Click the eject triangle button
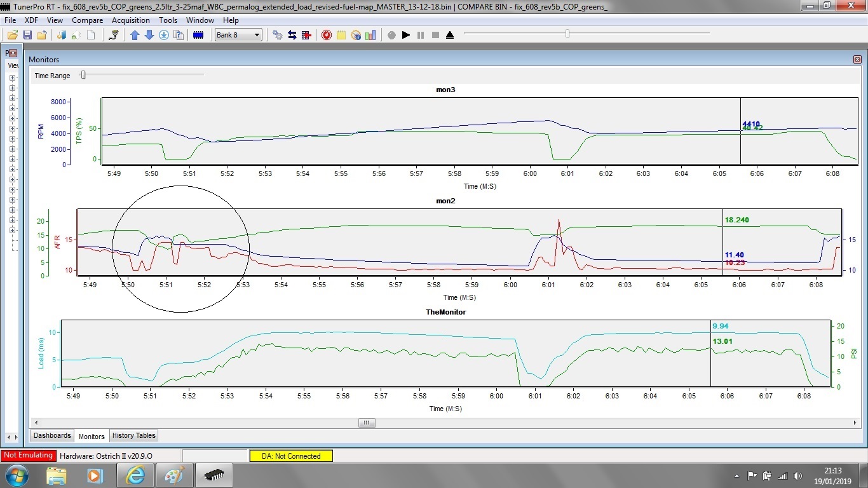Screen dimensions: 868x488 450,35
